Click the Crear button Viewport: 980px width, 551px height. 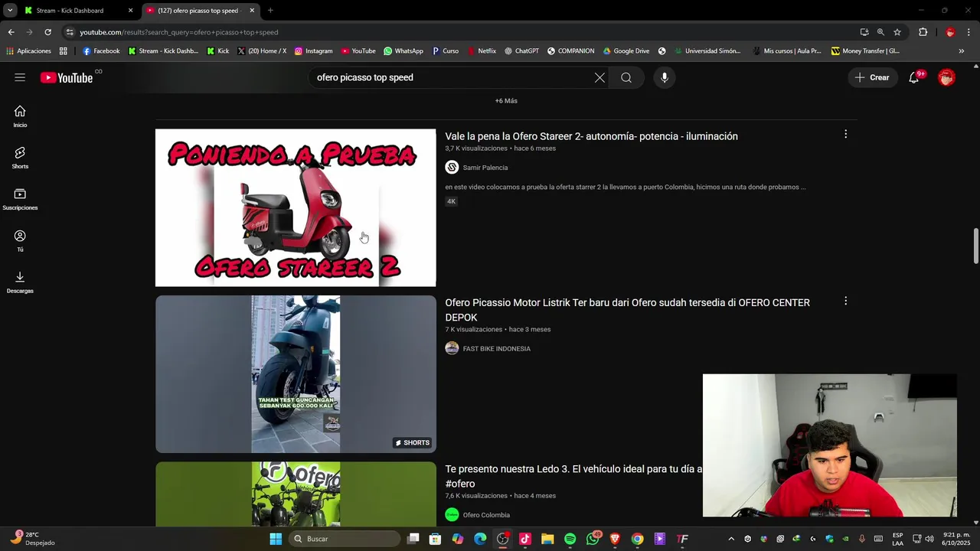[872, 77]
